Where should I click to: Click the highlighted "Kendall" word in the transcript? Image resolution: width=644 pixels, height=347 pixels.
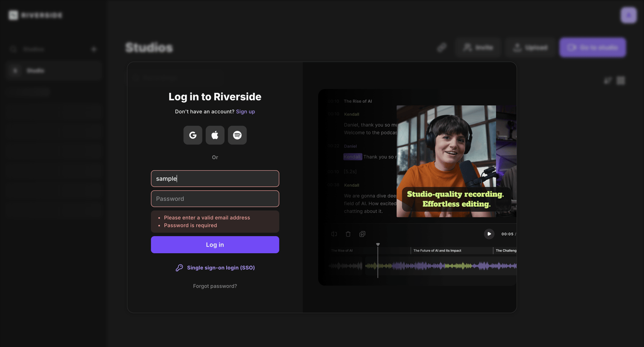coord(353,157)
